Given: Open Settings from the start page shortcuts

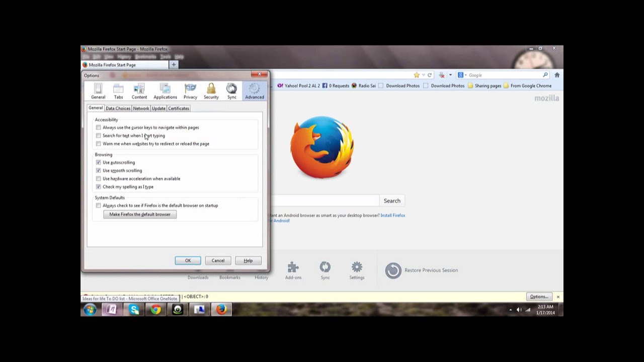Looking at the screenshot, I should click(x=357, y=270).
